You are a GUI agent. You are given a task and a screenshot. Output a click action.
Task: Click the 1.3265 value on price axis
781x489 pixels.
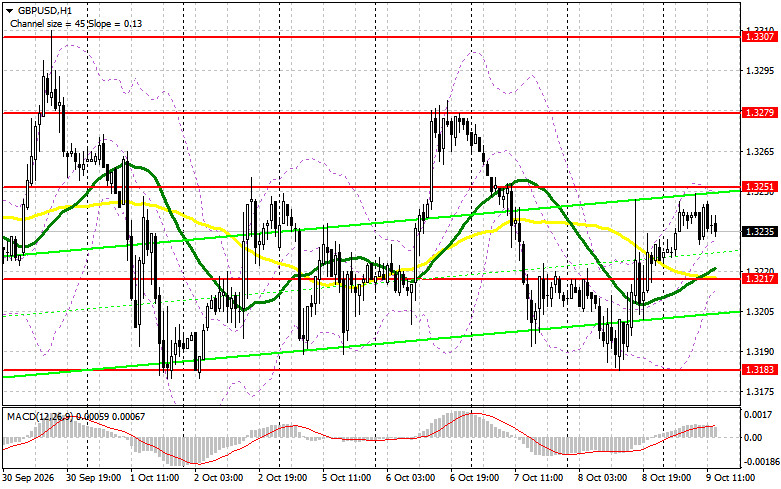coord(760,152)
